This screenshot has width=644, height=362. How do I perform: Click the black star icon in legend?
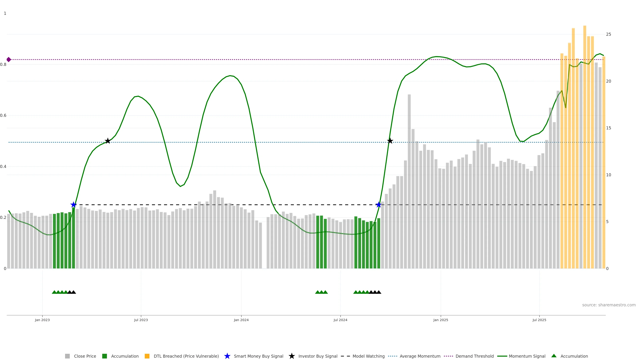click(x=291, y=356)
